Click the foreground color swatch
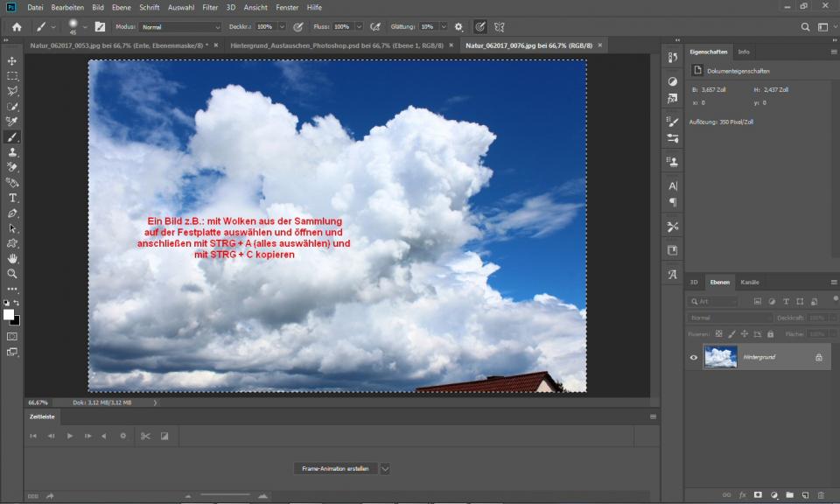 (x=9, y=314)
